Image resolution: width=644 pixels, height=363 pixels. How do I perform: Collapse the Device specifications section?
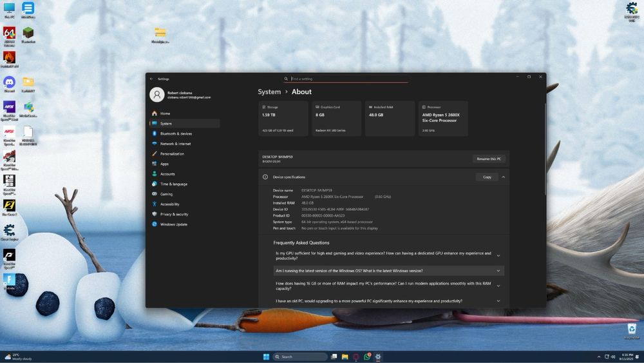point(504,177)
